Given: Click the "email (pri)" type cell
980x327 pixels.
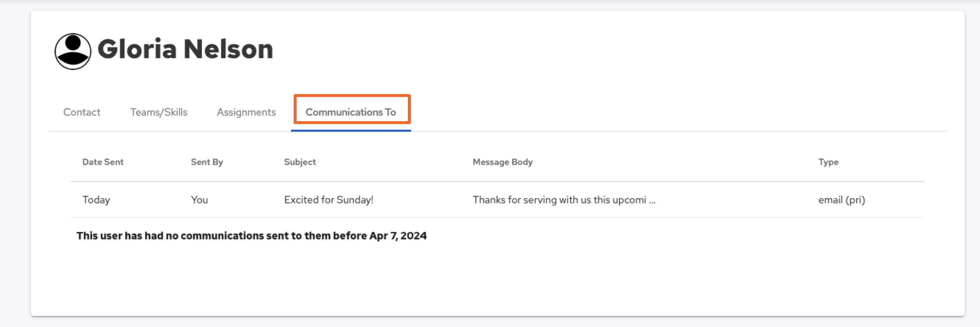Looking at the screenshot, I should click(841, 200).
